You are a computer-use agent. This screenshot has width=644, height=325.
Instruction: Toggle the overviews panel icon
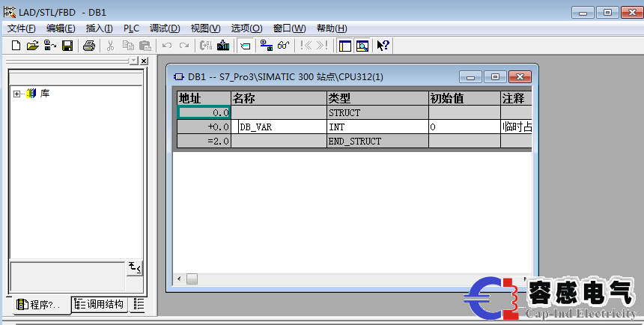[x=345, y=46]
